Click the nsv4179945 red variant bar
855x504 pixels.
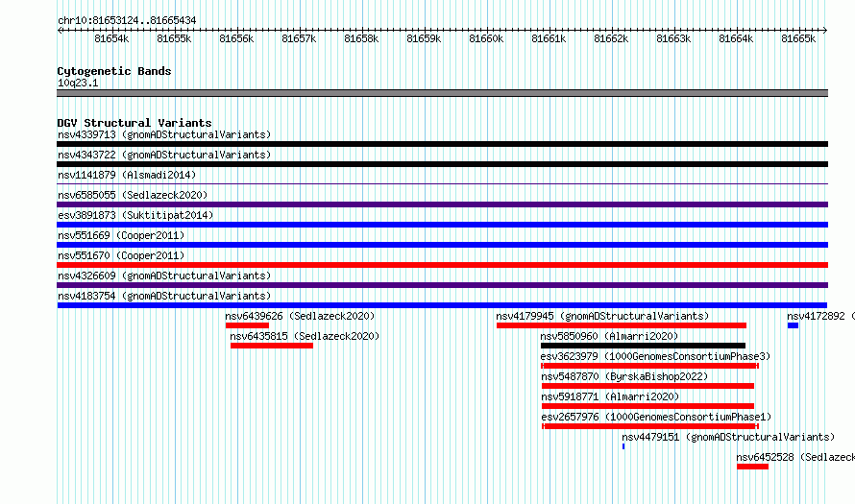(621, 325)
